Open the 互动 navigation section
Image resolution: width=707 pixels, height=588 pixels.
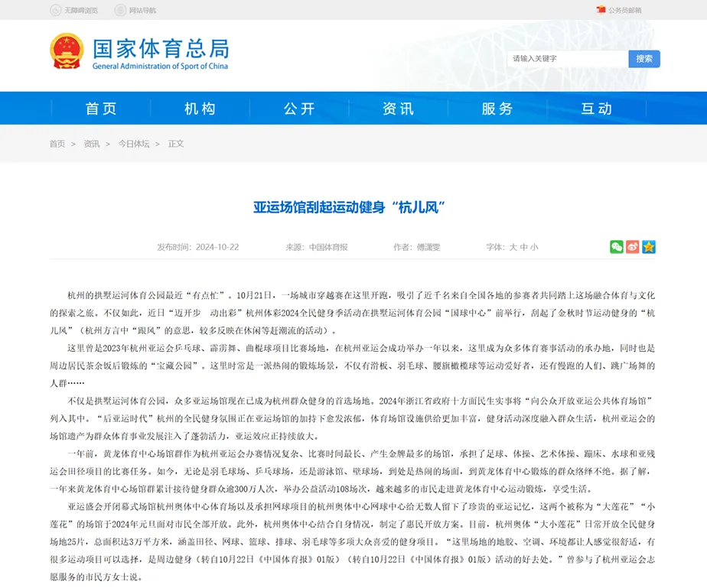point(596,108)
